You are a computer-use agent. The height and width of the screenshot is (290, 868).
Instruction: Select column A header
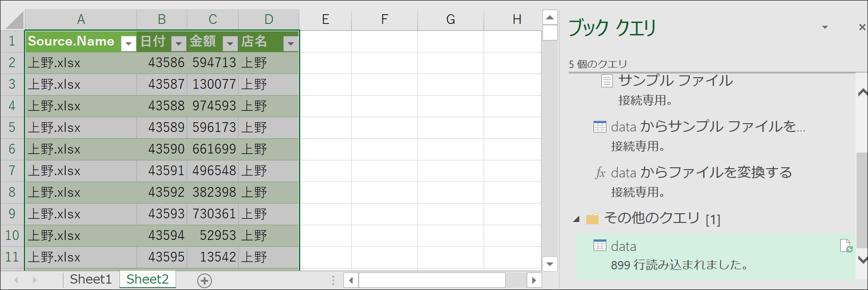pyautogui.click(x=81, y=20)
